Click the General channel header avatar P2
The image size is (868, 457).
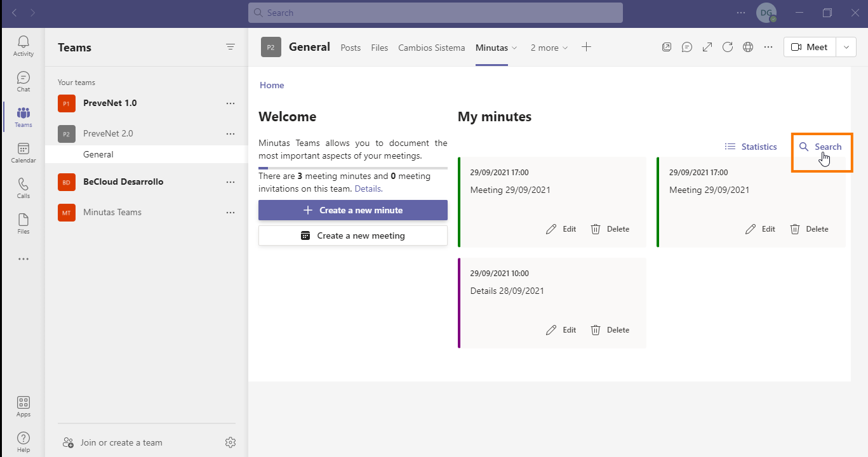point(271,47)
